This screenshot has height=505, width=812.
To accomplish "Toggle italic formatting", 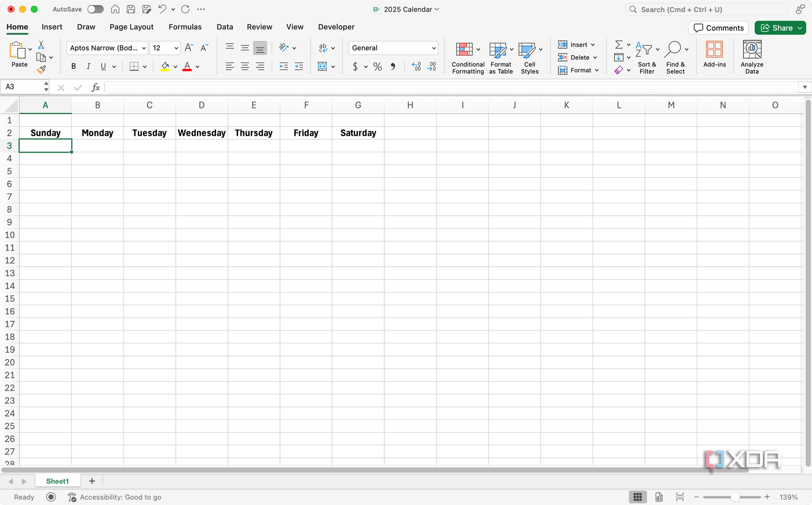I will (88, 66).
